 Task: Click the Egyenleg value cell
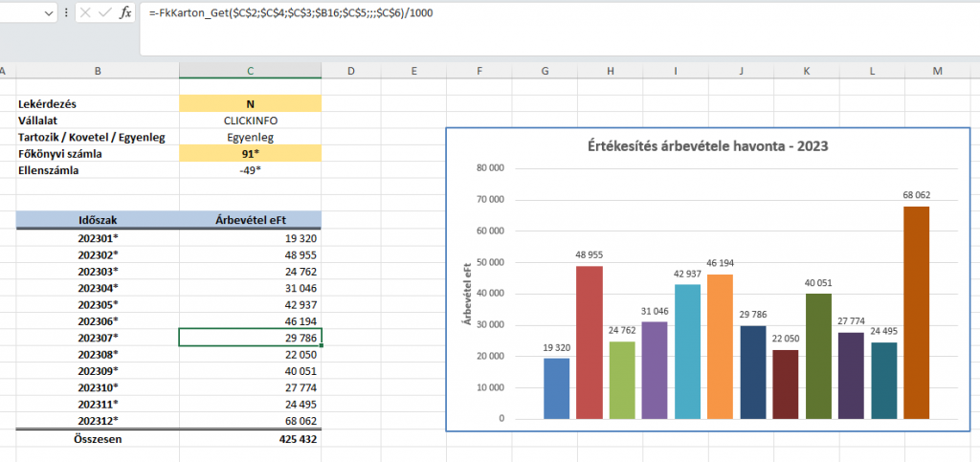pyautogui.click(x=250, y=137)
